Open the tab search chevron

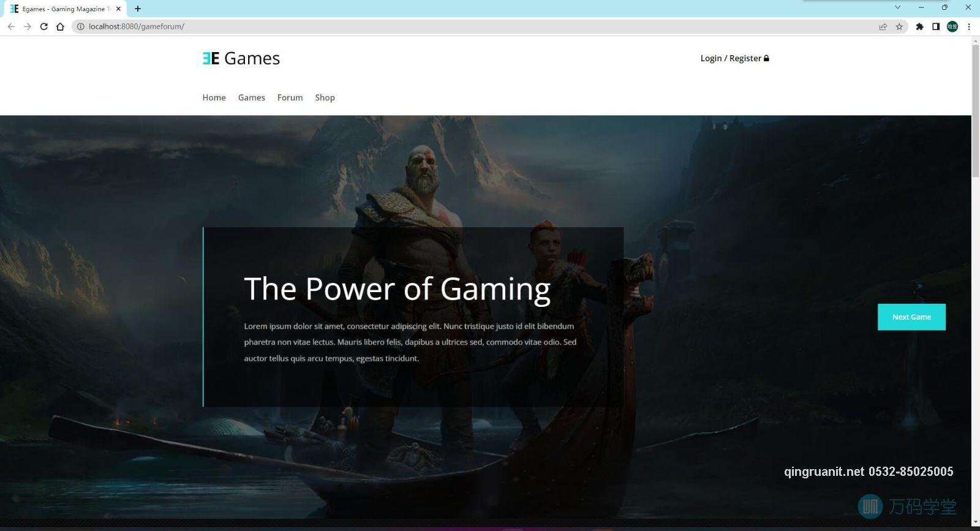(x=897, y=7)
